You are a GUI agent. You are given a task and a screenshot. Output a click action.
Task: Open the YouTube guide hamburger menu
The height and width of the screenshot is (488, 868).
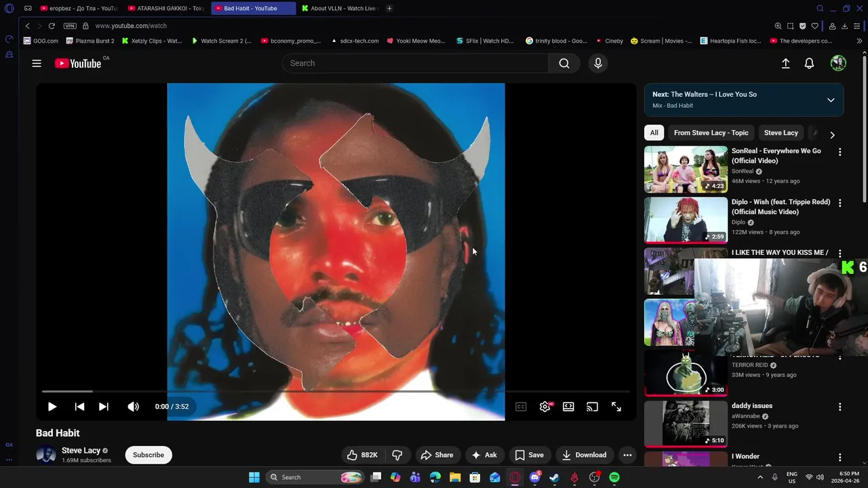[x=37, y=63]
